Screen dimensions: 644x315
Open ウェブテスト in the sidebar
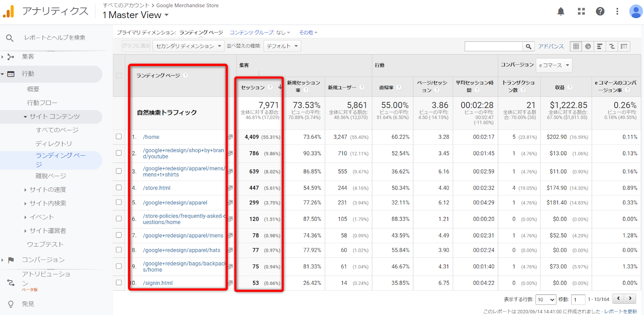45,245
